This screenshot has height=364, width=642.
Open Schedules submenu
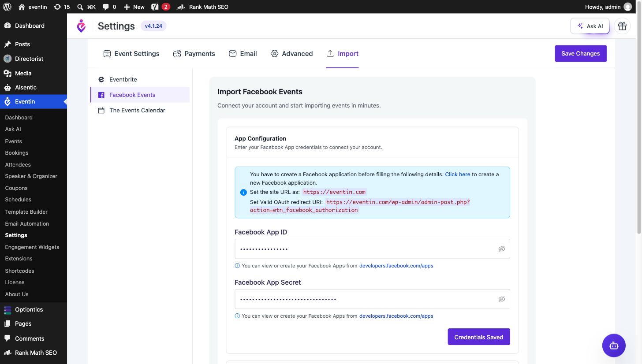18,200
